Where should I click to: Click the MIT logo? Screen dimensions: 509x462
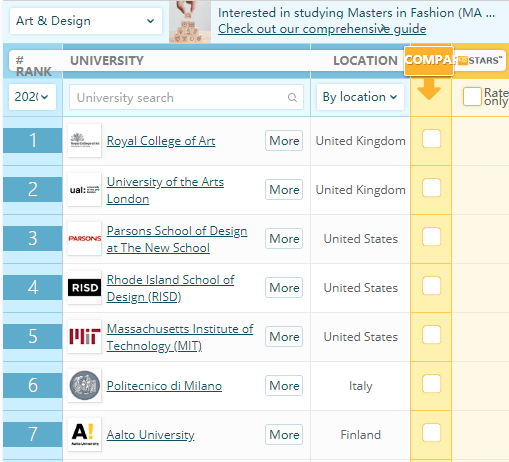click(85, 336)
